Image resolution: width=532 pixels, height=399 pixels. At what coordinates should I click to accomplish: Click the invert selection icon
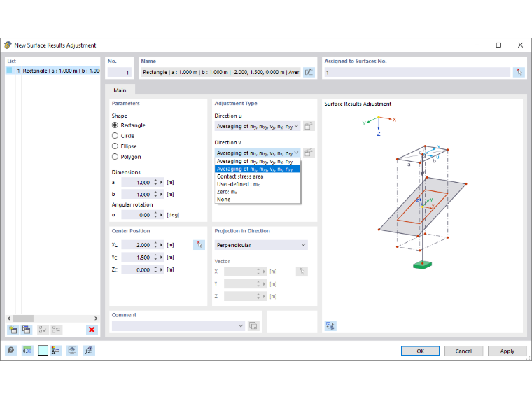(x=56, y=330)
